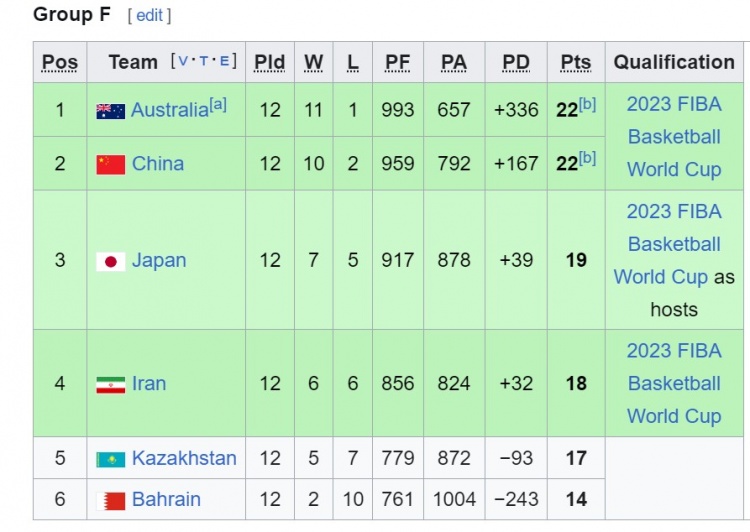750x532 pixels.
Task: Click the Iran flag icon
Action: point(110,384)
